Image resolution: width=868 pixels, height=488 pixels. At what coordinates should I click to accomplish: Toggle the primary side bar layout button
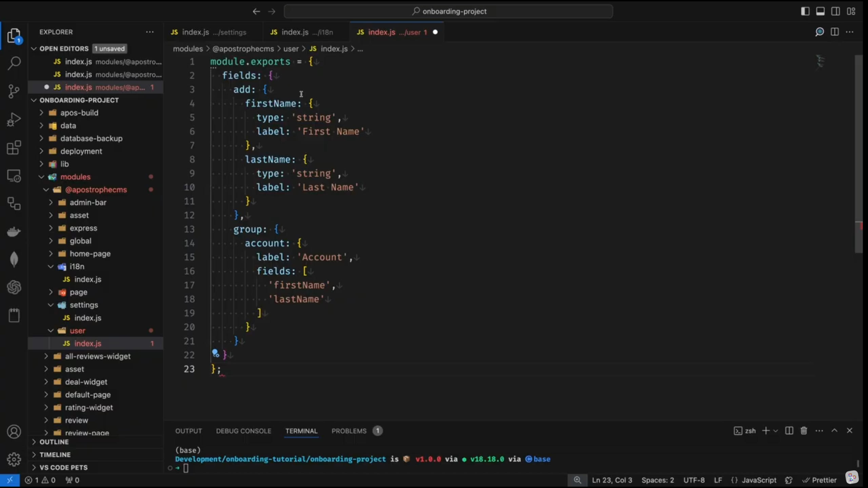[805, 11]
